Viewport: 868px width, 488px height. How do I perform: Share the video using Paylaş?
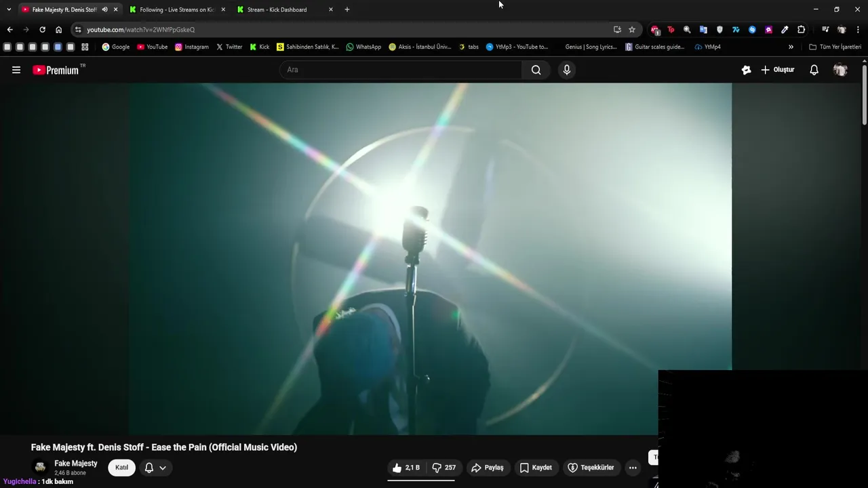(x=488, y=468)
